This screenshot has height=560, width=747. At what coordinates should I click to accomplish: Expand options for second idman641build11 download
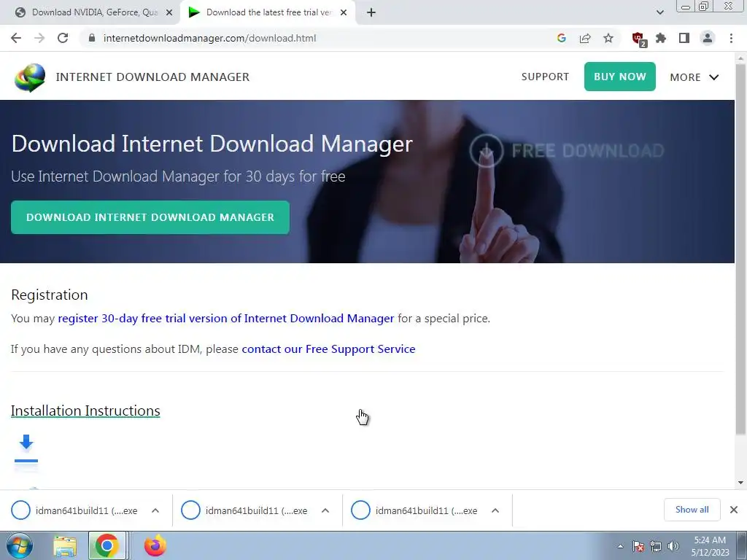point(325,510)
